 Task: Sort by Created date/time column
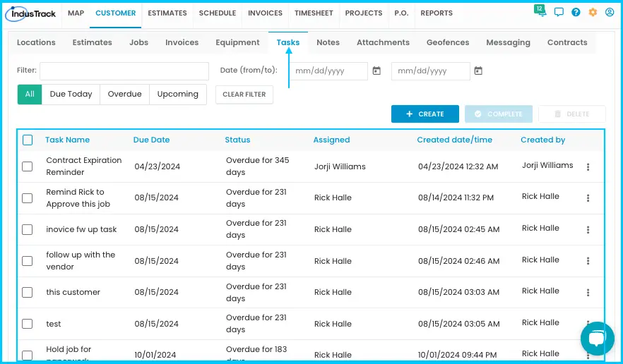(455, 140)
